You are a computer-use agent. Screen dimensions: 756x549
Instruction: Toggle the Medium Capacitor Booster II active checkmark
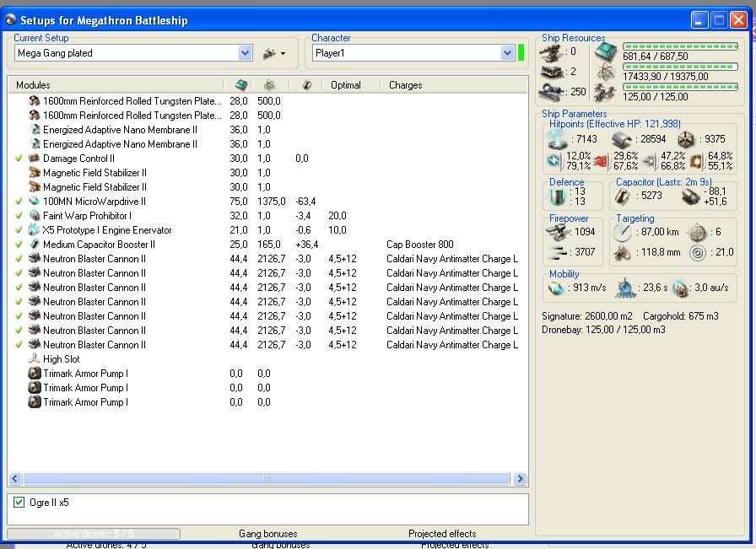click(x=19, y=245)
